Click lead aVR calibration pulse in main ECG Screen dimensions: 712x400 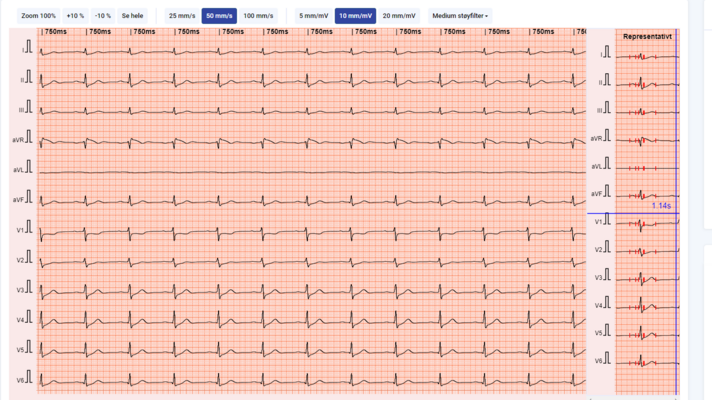click(x=29, y=137)
